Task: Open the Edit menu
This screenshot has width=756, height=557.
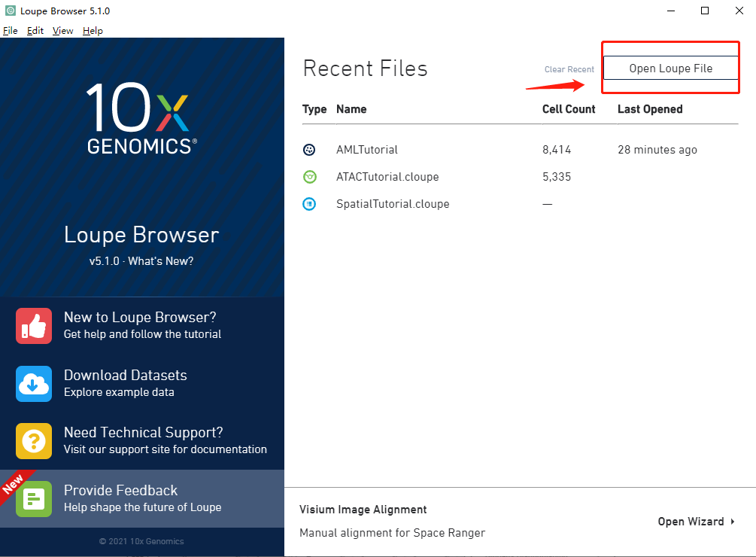Action: [35, 30]
